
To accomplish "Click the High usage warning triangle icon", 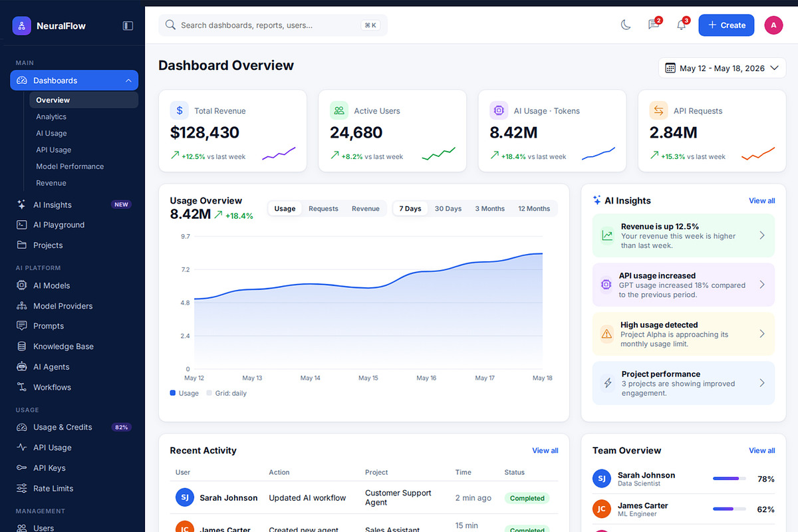I will point(606,334).
